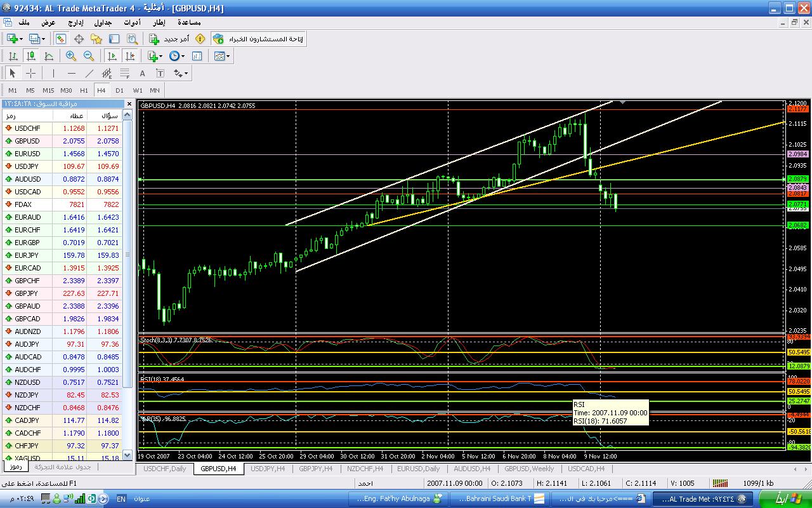
Task: Open Bahraini Saudi Bank taskbar window
Action: click(x=494, y=498)
